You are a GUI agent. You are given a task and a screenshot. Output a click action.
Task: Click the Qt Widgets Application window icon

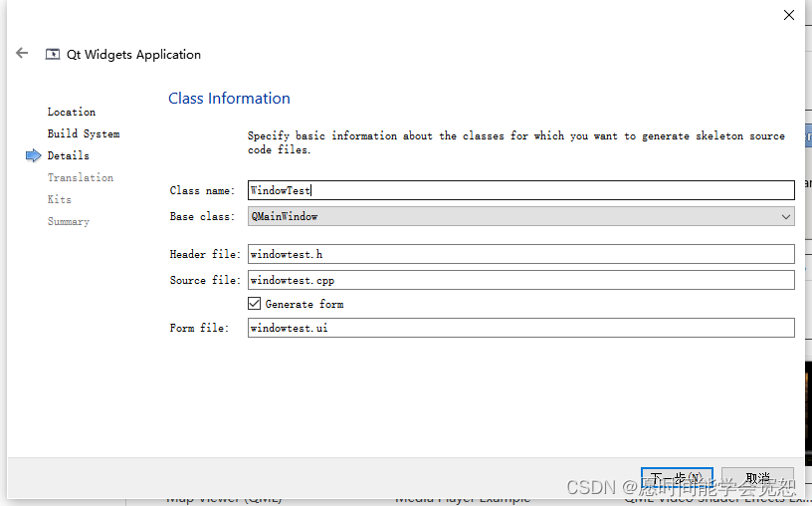coord(53,55)
